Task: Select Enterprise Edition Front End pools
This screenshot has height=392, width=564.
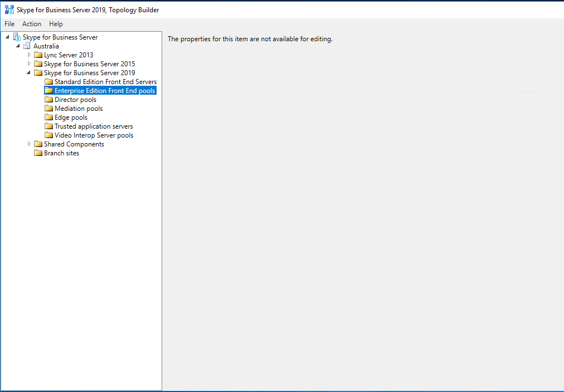Action: pyautogui.click(x=105, y=91)
